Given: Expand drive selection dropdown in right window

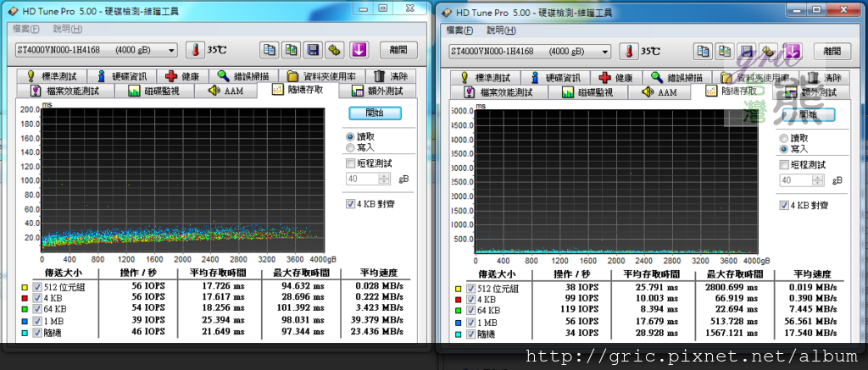Looking at the screenshot, I should click(x=605, y=52).
